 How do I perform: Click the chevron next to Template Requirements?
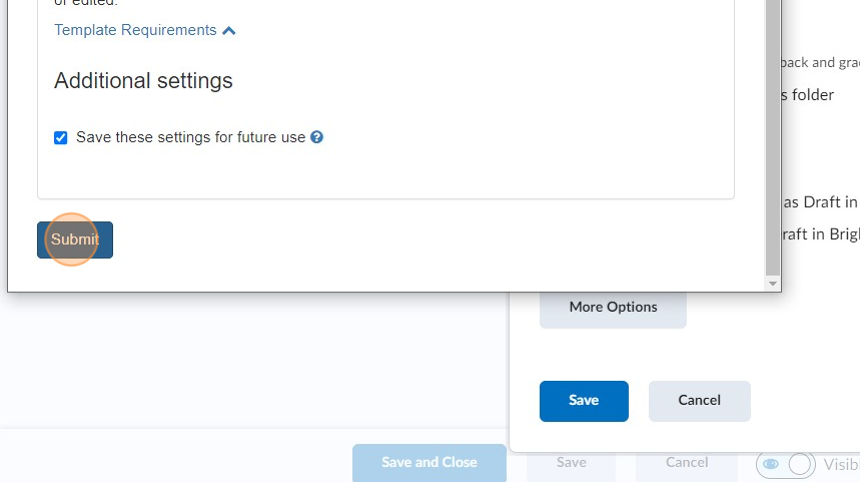click(x=229, y=31)
